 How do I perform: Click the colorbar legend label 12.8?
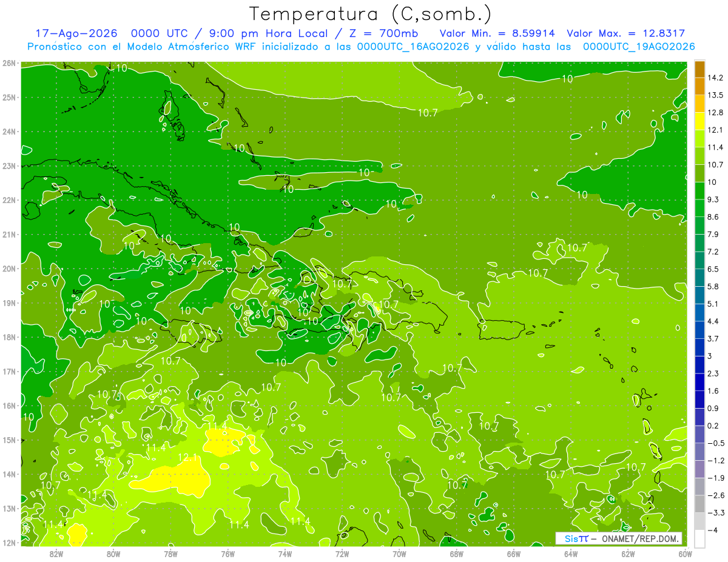click(716, 113)
